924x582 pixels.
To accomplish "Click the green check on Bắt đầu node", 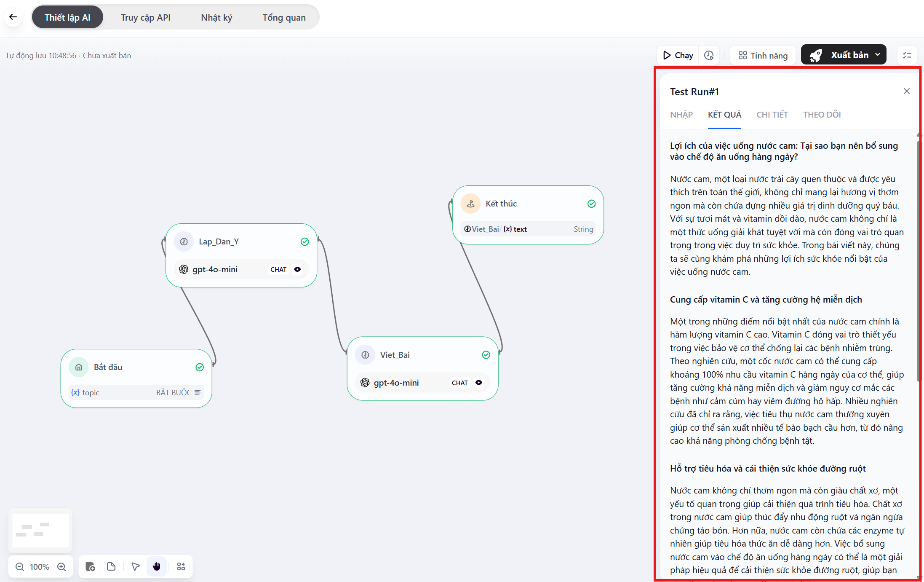I will tap(200, 367).
